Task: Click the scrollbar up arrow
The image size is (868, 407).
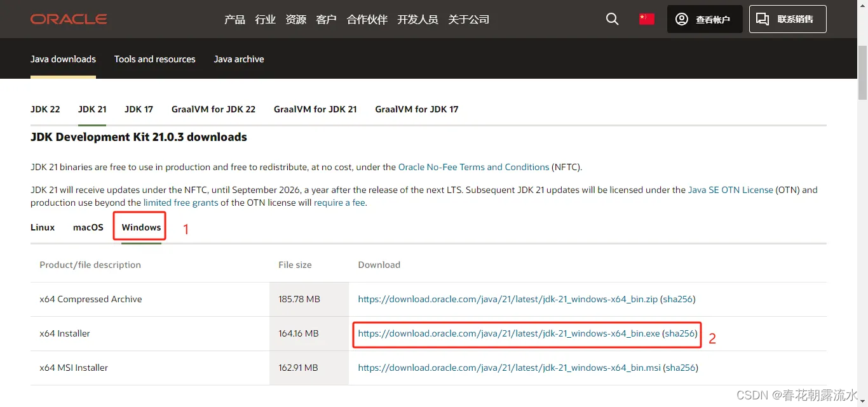Action: click(x=862, y=5)
